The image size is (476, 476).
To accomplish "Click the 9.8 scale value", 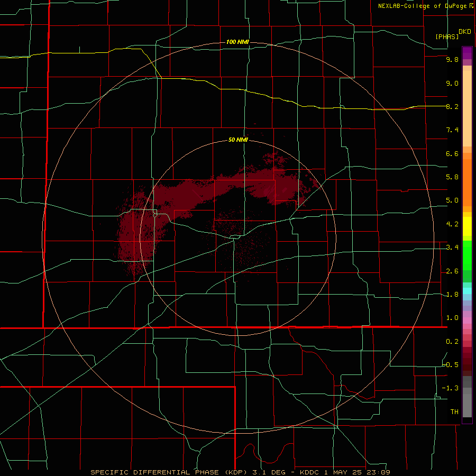I will coord(452,59).
